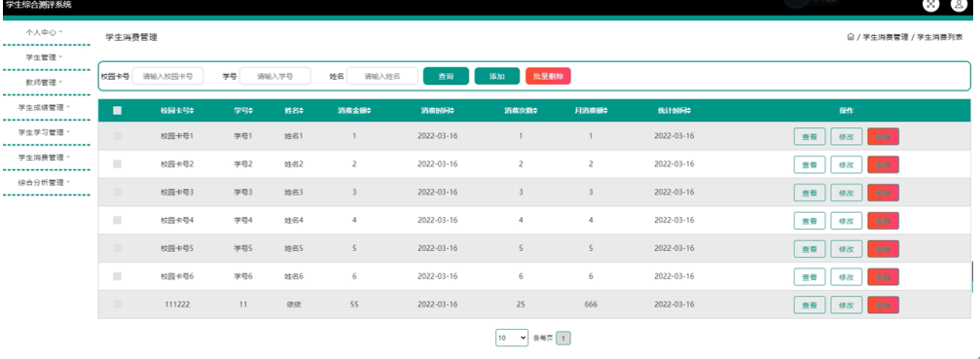Click the 查询 search button
The image size is (980, 359).
click(x=446, y=76)
